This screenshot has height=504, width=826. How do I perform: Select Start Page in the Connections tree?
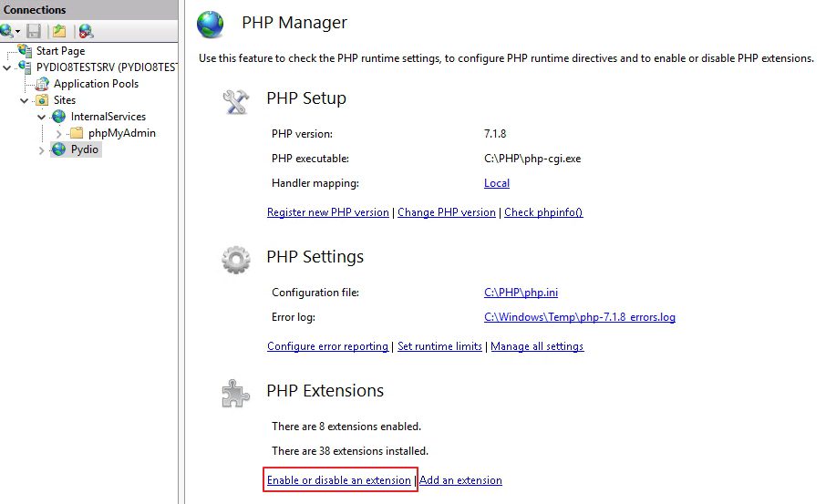pos(60,51)
